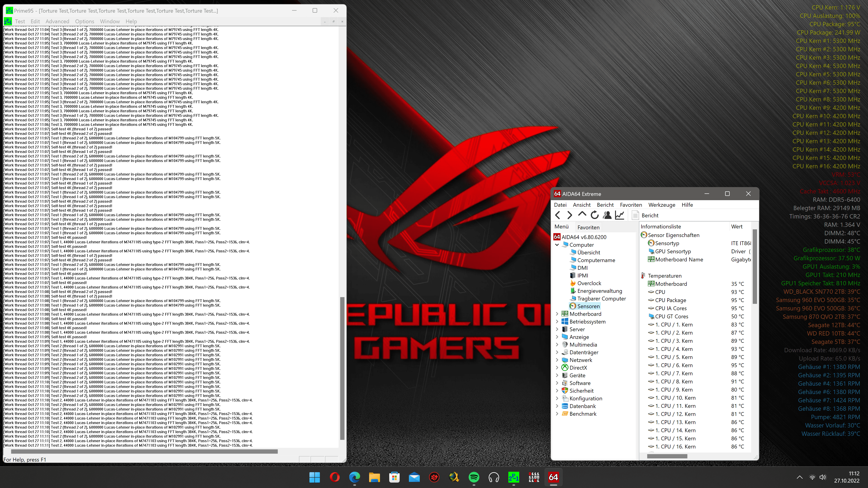Image resolution: width=868 pixels, height=488 pixels.
Task: Select Overclock in the Computer tree
Action: click(x=589, y=283)
